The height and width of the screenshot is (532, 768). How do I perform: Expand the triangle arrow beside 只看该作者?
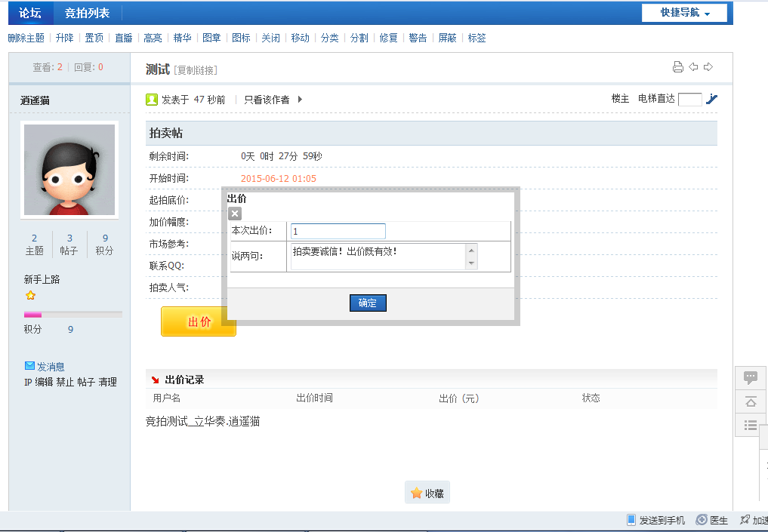pos(300,100)
